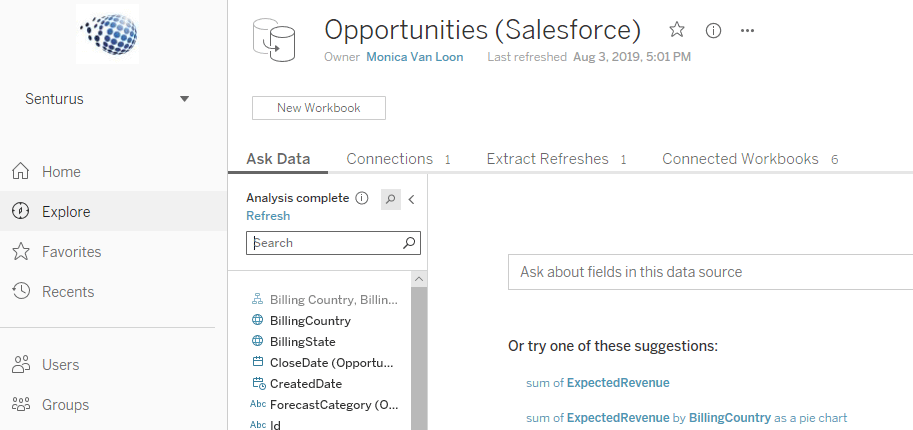Open the Senturus site dropdown
This screenshot has width=913, height=430.
pos(184,99)
